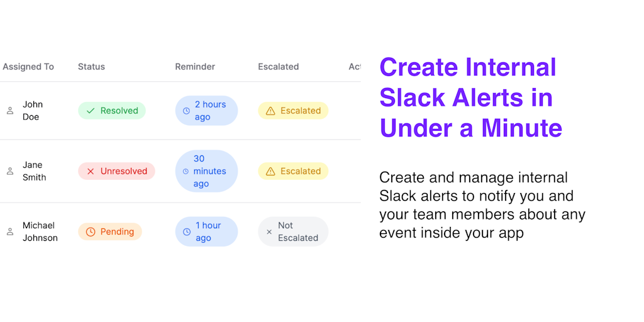The image size is (644, 322).
Task: Click the John Doe name text
Action: (33, 111)
